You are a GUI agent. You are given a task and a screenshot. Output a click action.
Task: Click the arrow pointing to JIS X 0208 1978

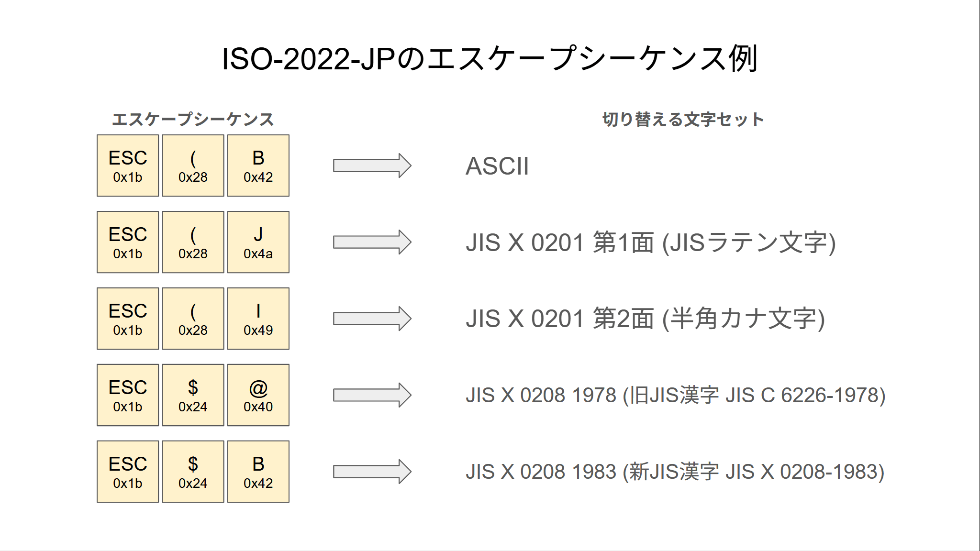point(372,395)
